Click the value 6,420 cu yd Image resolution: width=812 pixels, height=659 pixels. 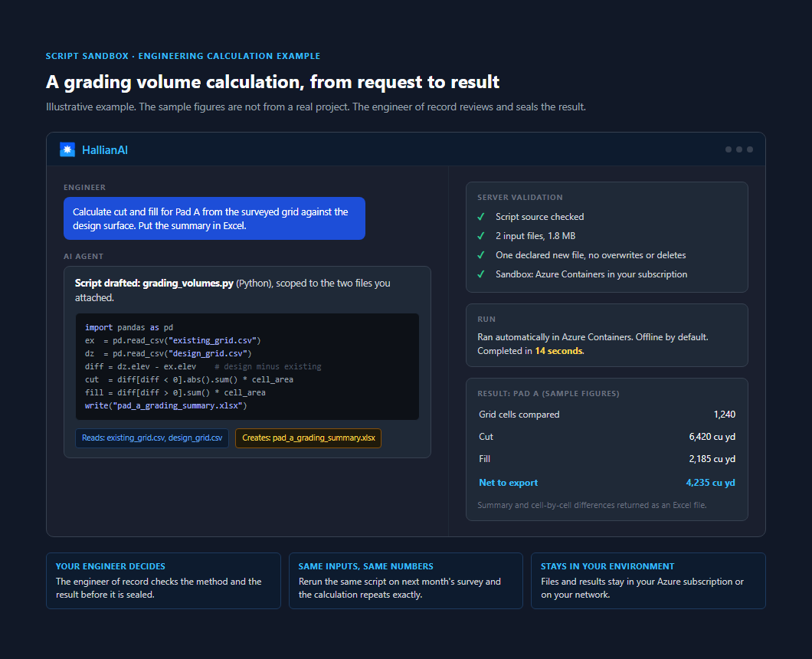click(712, 437)
